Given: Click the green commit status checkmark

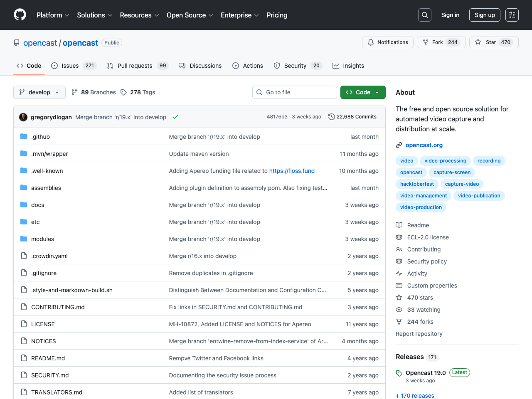Looking at the screenshot, I should pos(175,117).
